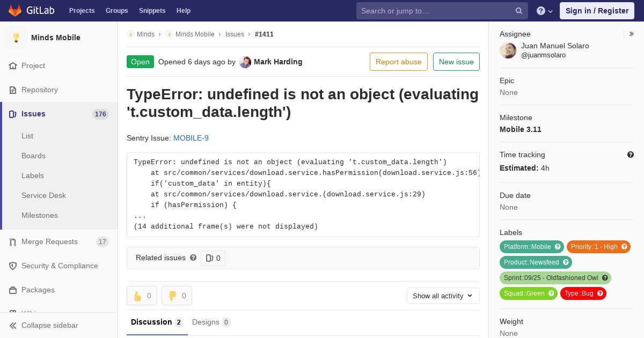Click the Time tracking help icon
The image size is (644, 338).
coord(631,155)
